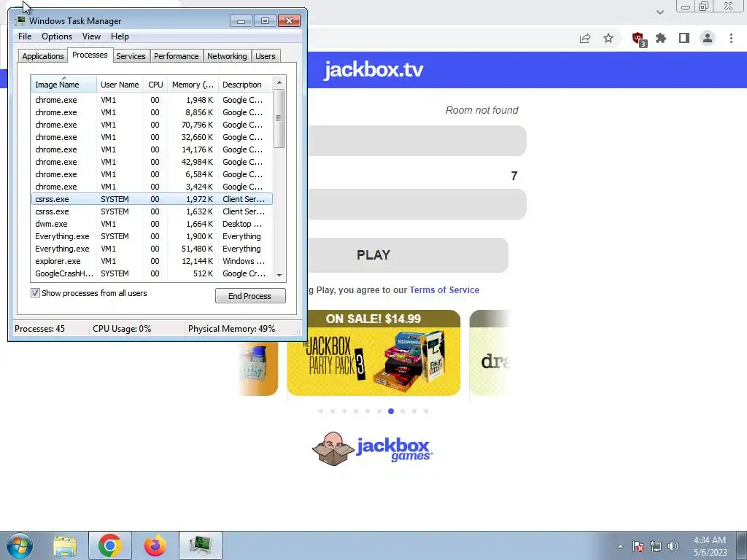Click the Windows Start orb
This screenshot has width=747, height=560.
[x=20, y=545]
